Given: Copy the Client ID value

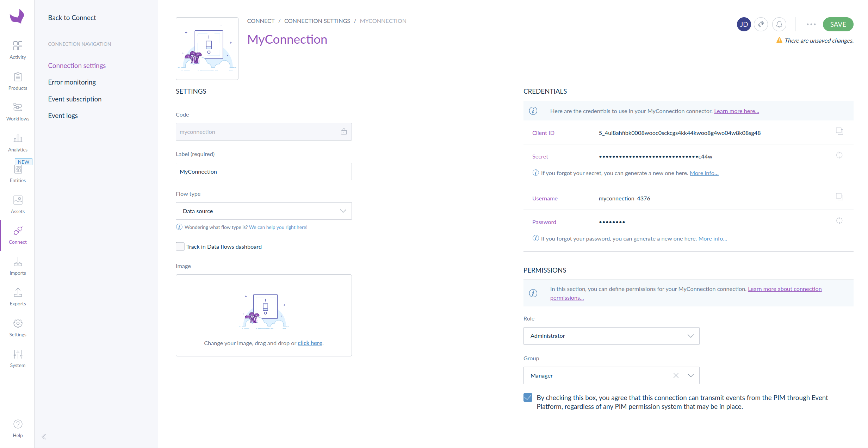Looking at the screenshot, I should click(x=839, y=131).
